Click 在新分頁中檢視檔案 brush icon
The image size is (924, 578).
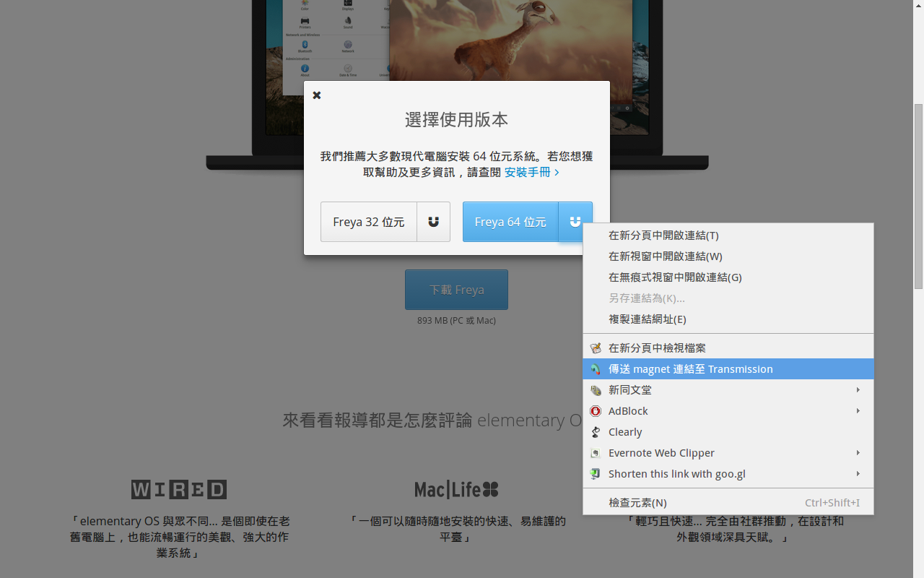point(596,348)
